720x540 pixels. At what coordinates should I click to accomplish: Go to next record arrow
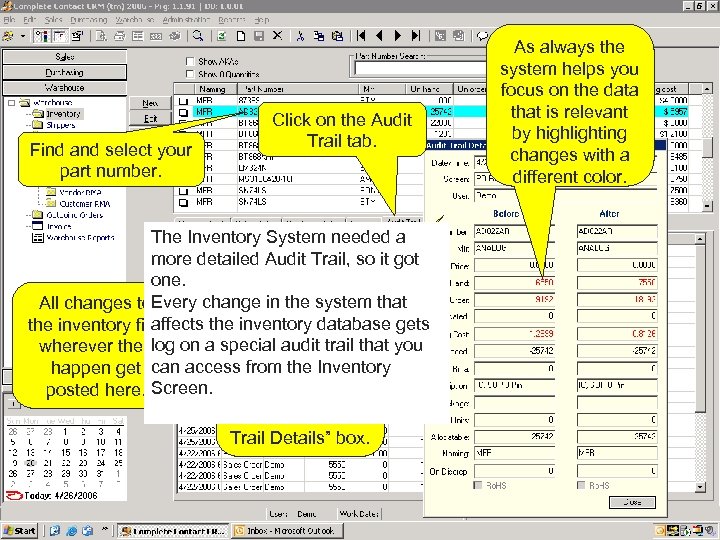pos(398,35)
